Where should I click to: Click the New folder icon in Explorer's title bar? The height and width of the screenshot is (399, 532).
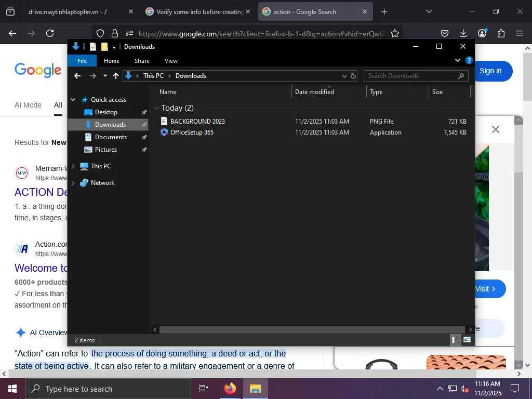coord(104,47)
